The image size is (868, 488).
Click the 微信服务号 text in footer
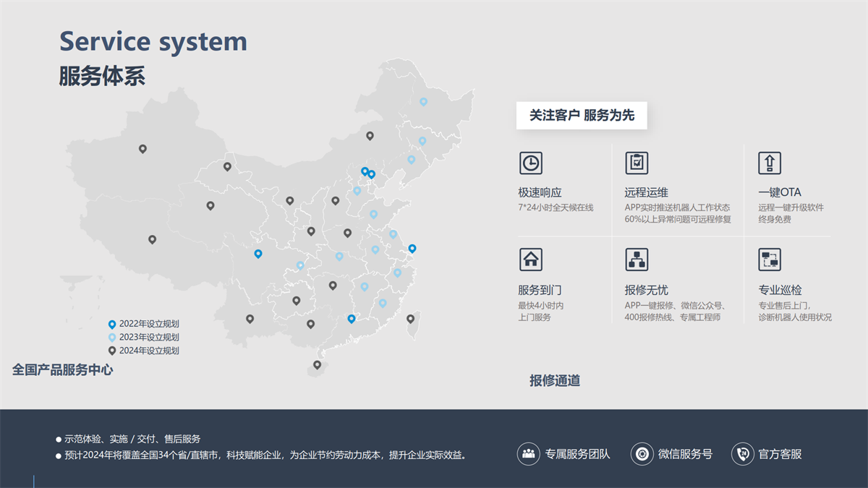coord(685,454)
